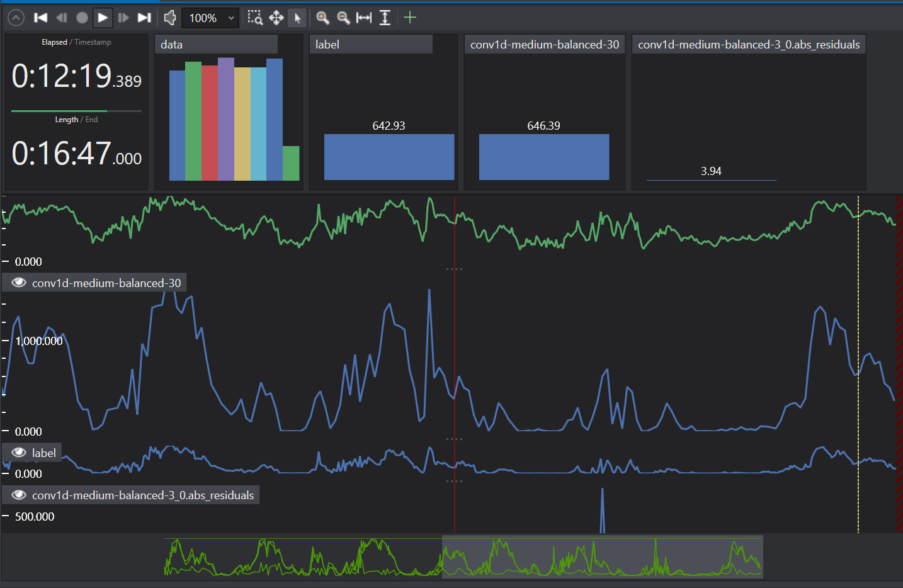Click the yellow dashed marker line
The height and width of the screenshot is (588, 903).
[858, 365]
